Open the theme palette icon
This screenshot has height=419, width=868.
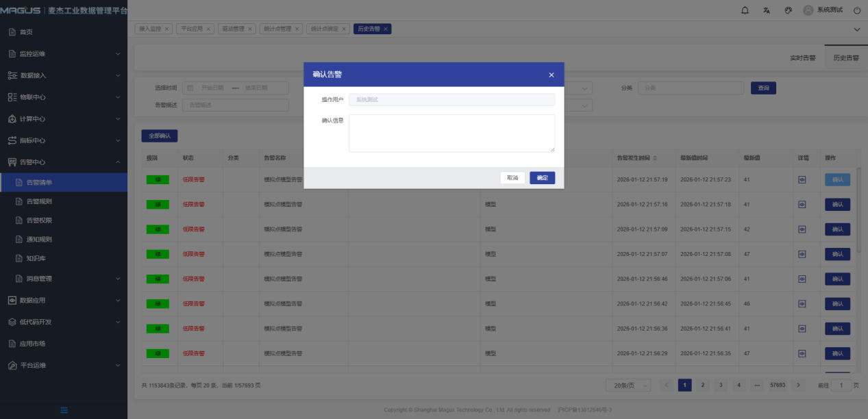(x=788, y=10)
